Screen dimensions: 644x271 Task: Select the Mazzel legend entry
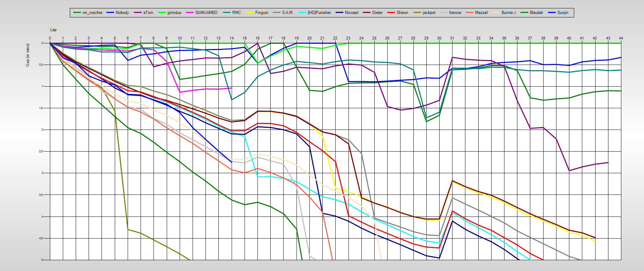click(x=481, y=13)
